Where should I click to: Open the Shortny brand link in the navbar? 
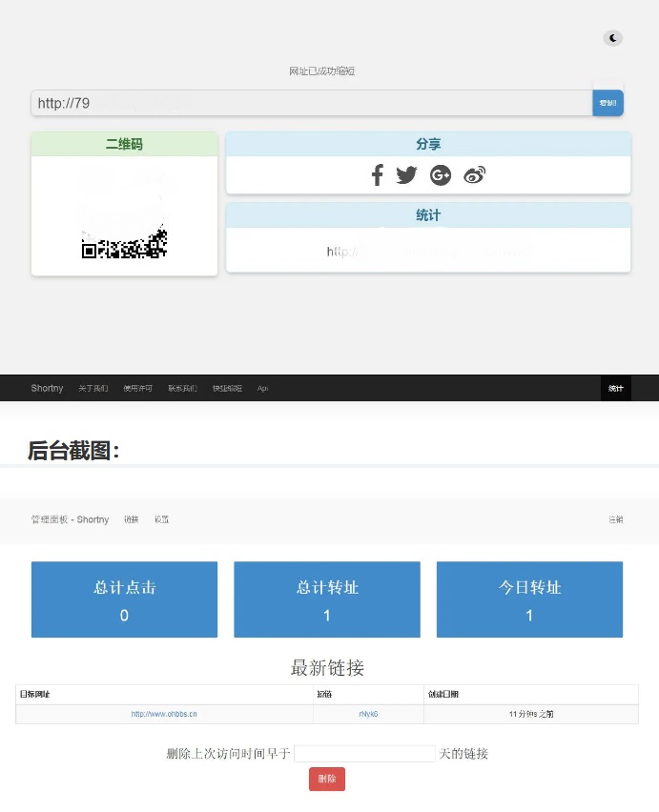pos(47,388)
